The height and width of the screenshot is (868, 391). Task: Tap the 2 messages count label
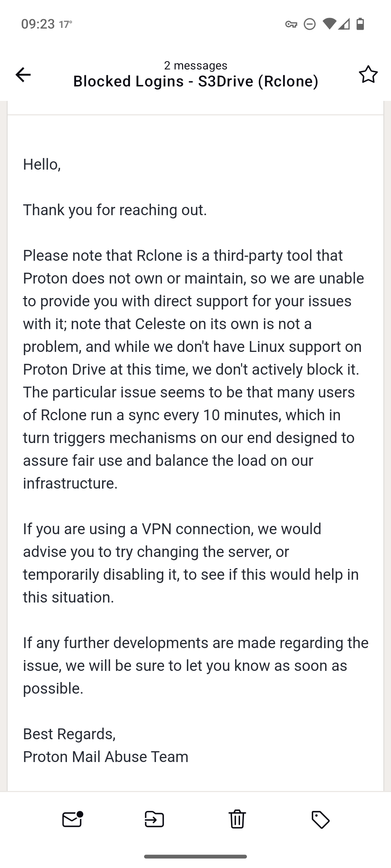click(x=196, y=65)
